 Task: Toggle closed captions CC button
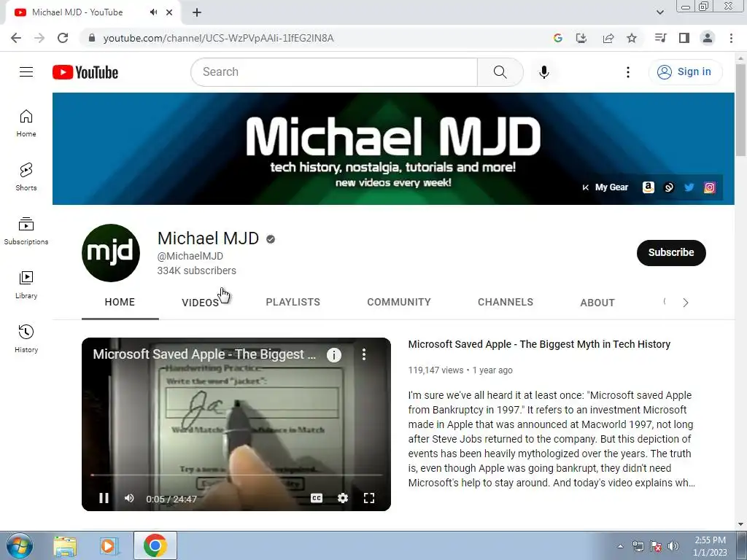[317, 498]
